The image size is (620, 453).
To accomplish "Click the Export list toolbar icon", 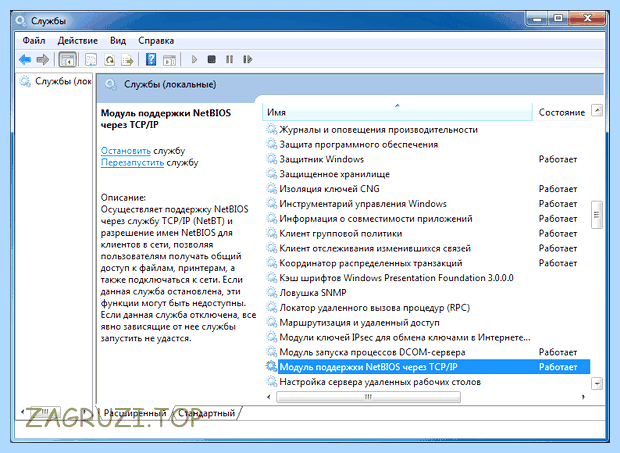I will click(127, 60).
